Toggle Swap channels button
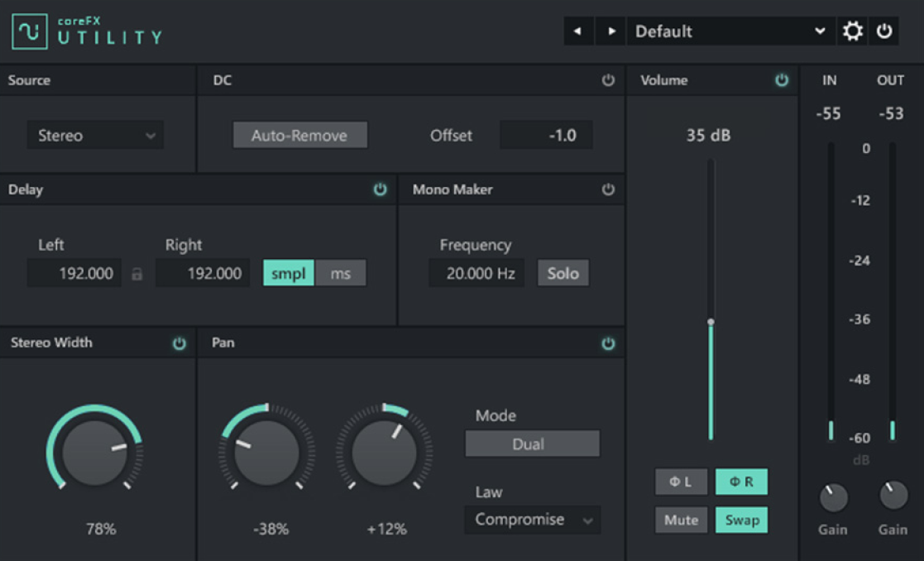Viewport: 924px width, 561px height. point(741,520)
